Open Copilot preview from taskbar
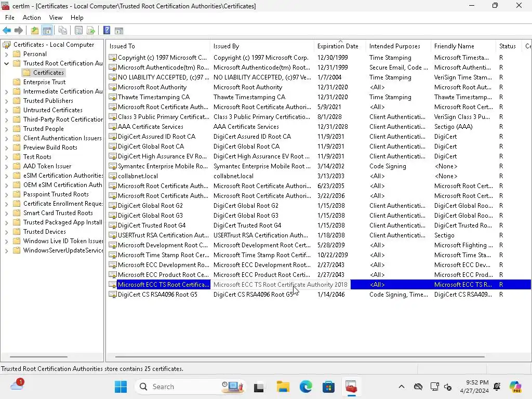 pos(515,387)
